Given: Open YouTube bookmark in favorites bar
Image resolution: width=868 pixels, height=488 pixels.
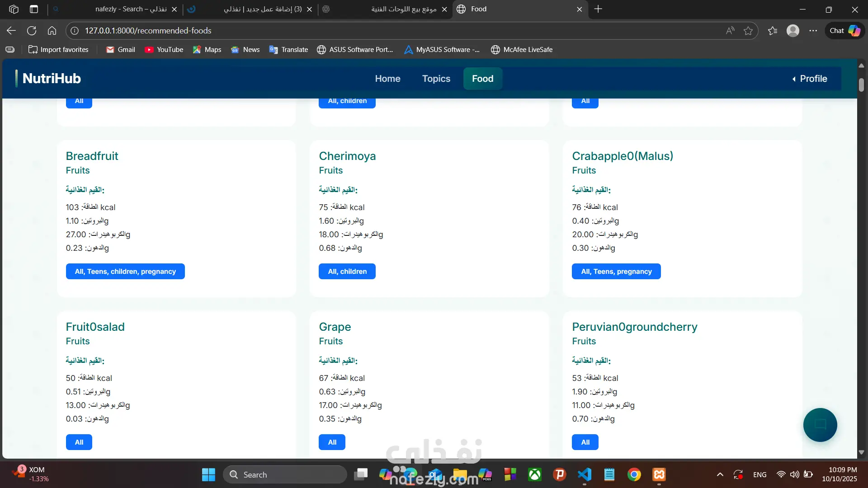Looking at the screenshot, I should (x=164, y=50).
